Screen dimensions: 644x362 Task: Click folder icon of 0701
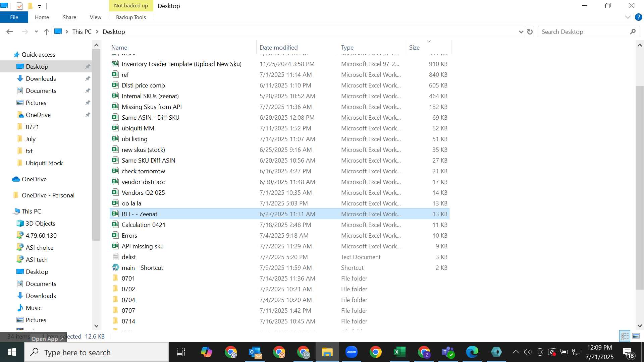tap(115, 278)
